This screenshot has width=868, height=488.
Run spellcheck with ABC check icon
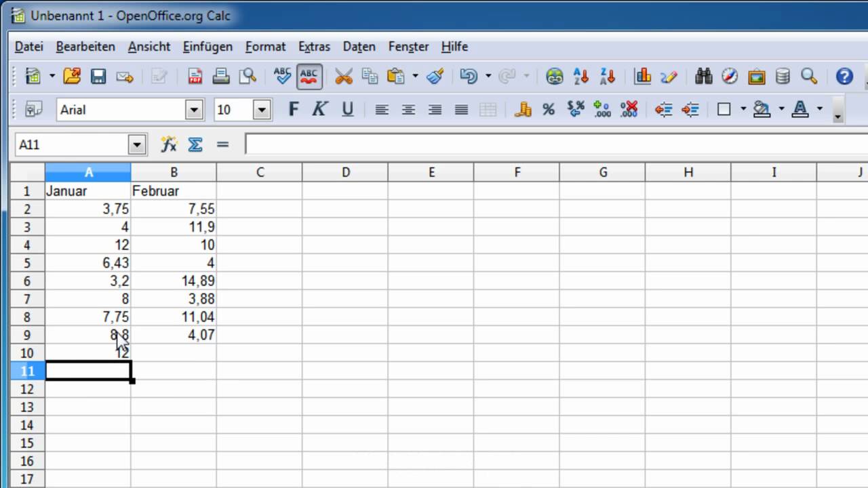click(283, 76)
